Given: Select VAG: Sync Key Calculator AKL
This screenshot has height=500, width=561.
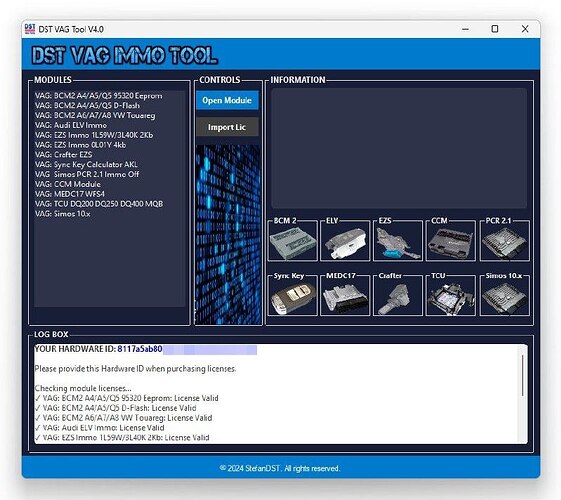Looking at the screenshot, I should pyautogui.click(x=86, y=165).
